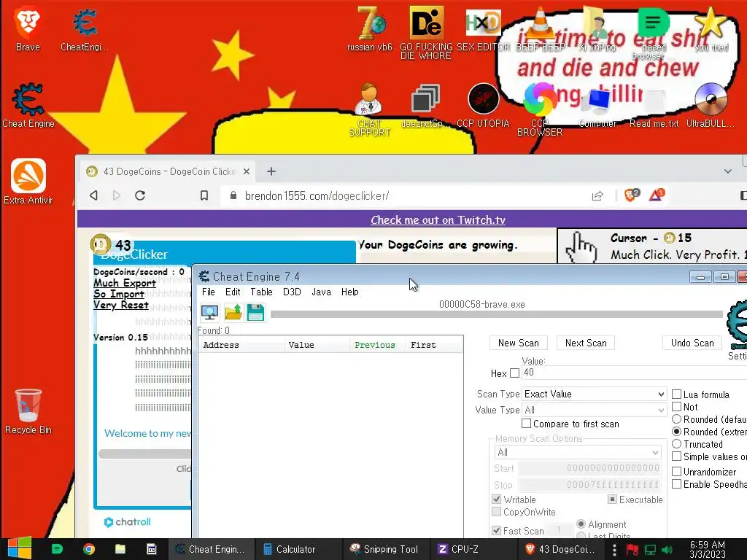Select Rounded (extreme) radio option
This screenshot has height=560, width=747.
pos(676,432)
